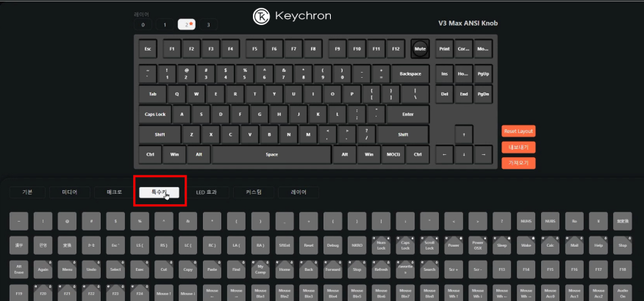Open the 레이어 keycode tab

point(298,192)
